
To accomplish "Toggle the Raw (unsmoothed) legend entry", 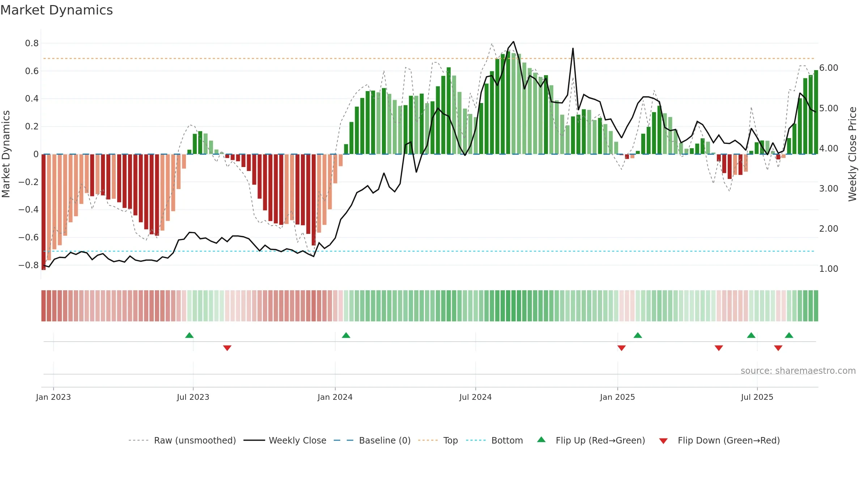I will pyautogui.click(x=182, y=440).
